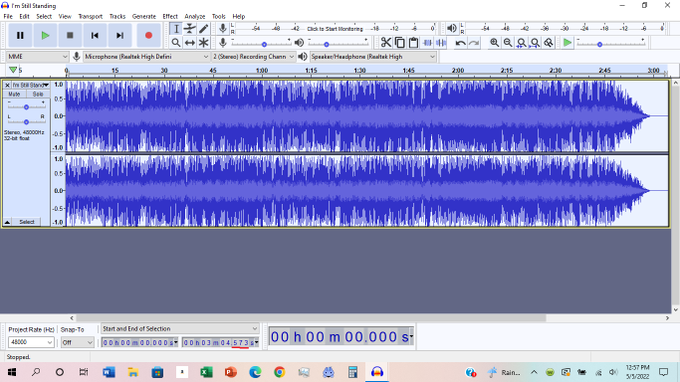Click the selection end time field
The image size is (680, 382).
[220, 343]
